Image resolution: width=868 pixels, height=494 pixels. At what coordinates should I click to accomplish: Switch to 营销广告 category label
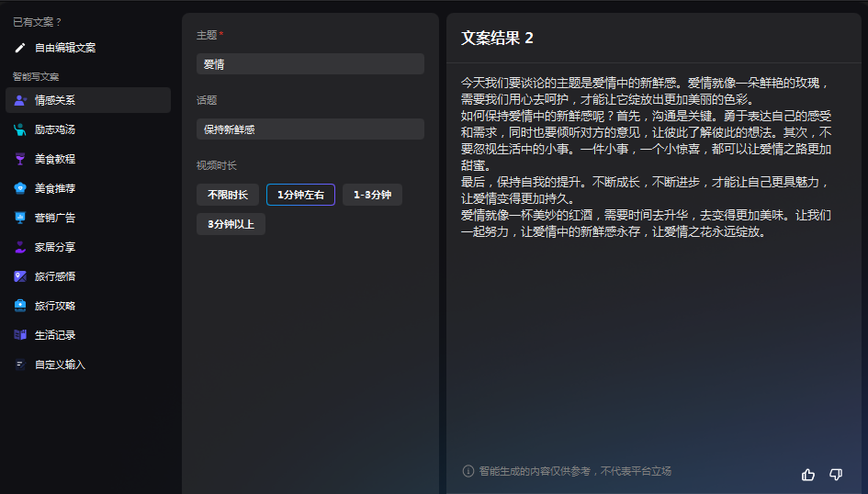55,218
